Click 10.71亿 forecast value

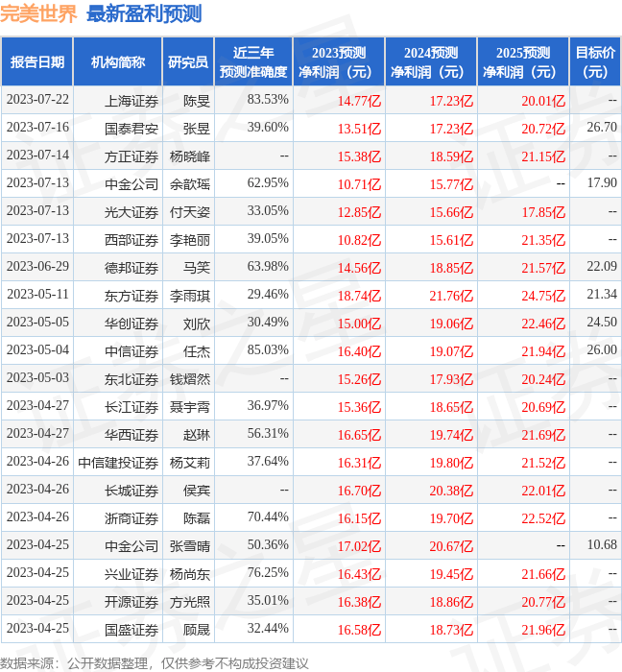tap(359, 184)
